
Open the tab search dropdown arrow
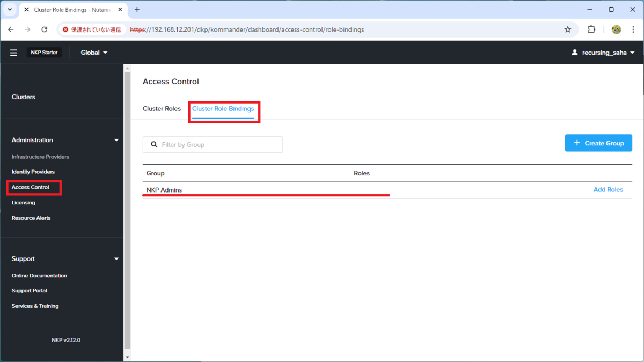tap(10, 10)
